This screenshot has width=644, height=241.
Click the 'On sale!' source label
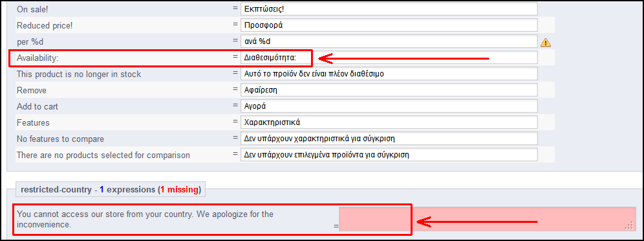pos(32,10)
